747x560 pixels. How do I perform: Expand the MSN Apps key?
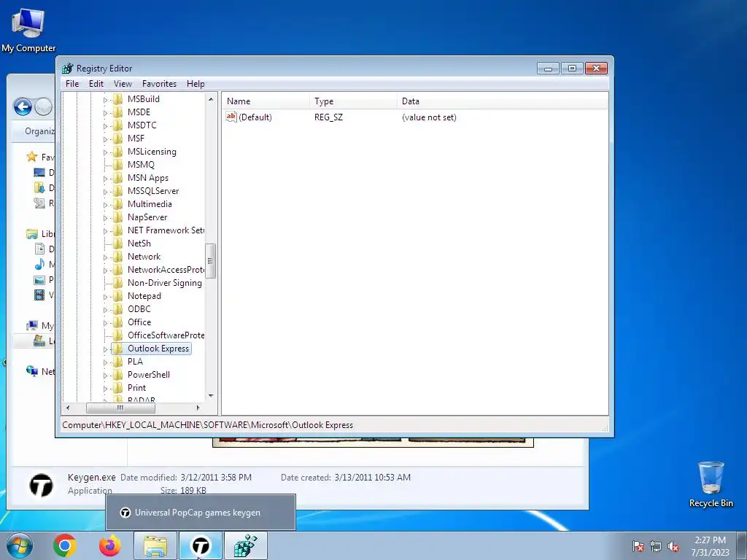(x=105, y=179)
